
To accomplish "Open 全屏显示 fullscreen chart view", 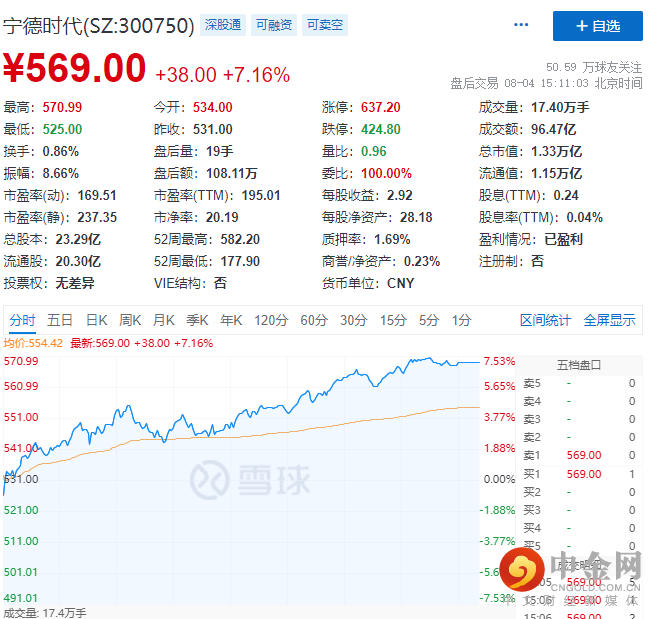I will (x=610, y=320).
